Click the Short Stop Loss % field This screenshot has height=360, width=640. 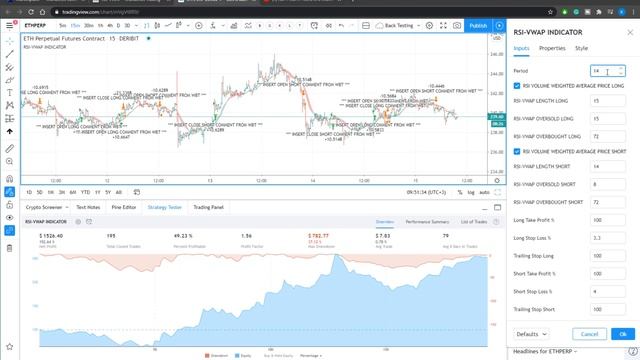607,292
